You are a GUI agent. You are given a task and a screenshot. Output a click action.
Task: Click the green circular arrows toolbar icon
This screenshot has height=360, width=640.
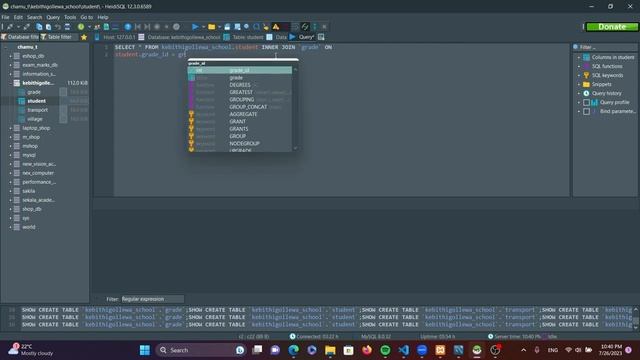(305, 27)
